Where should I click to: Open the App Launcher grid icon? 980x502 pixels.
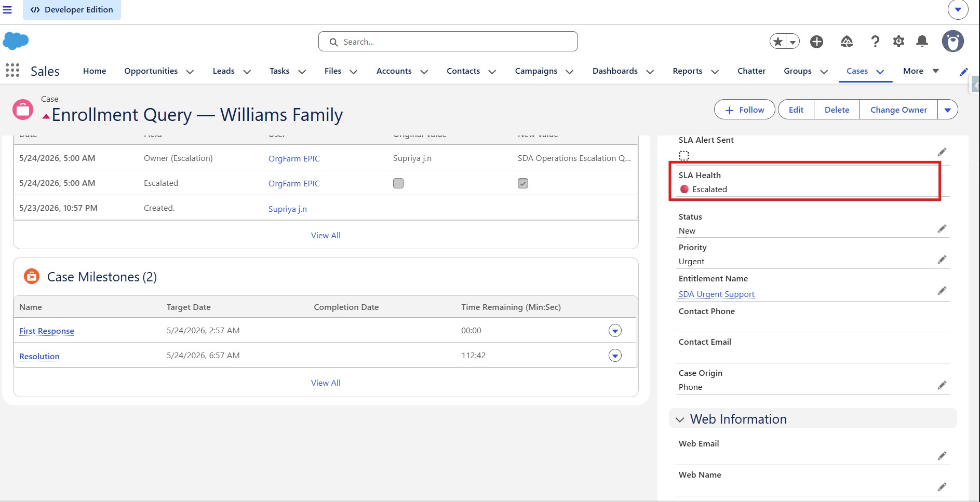pyautogui.click(x=12, y=71)
